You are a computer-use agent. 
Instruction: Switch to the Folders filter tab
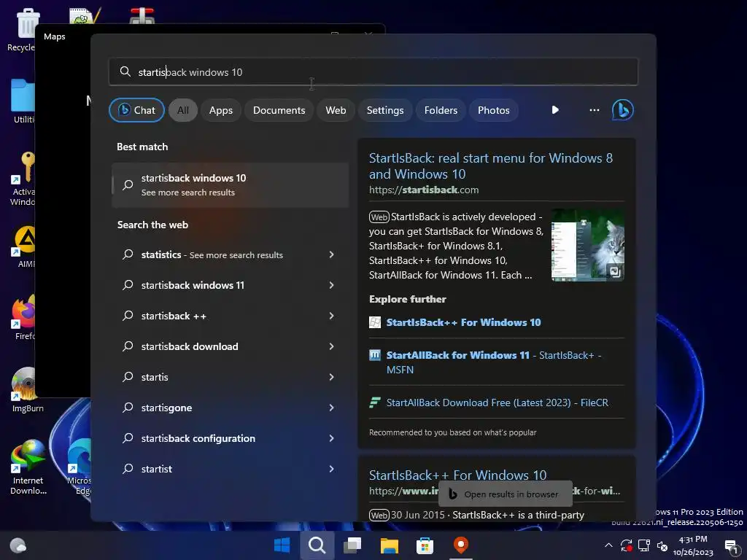(441, 110)
